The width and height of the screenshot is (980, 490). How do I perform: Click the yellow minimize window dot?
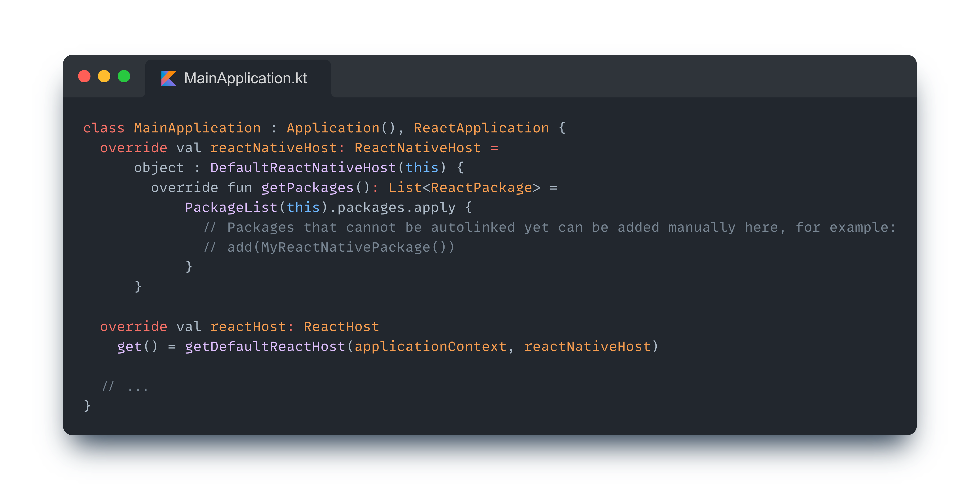pyautogui.click(x=104, y=76)
